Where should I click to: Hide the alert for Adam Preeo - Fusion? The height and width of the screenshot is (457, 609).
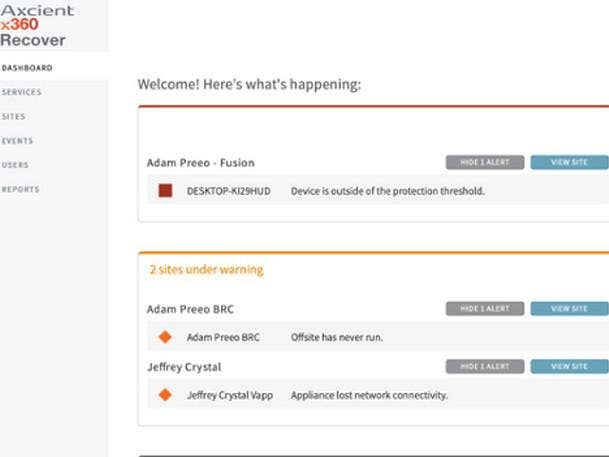pos(485,162)
